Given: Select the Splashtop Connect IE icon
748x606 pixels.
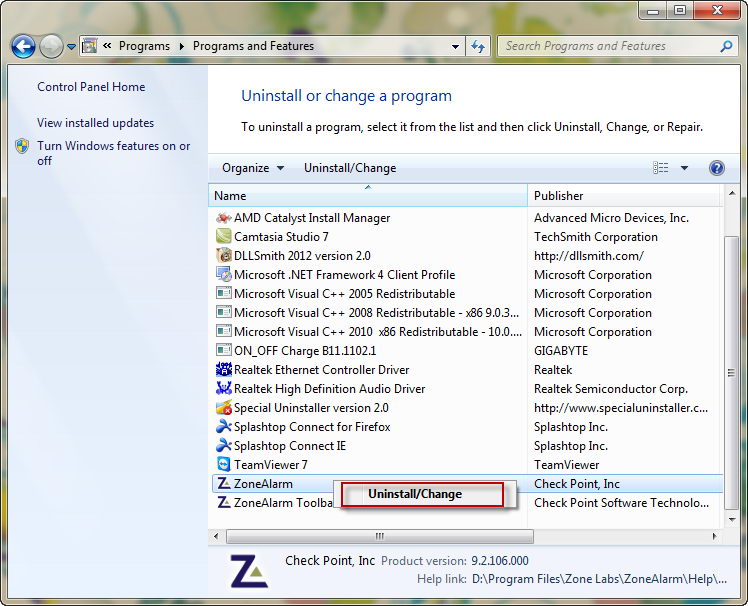Looking at the screenshot, I should click(224, 446).
